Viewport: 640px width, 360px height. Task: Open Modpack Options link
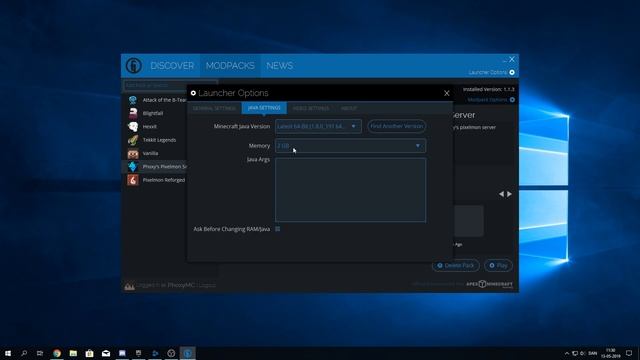pos(491,100)
